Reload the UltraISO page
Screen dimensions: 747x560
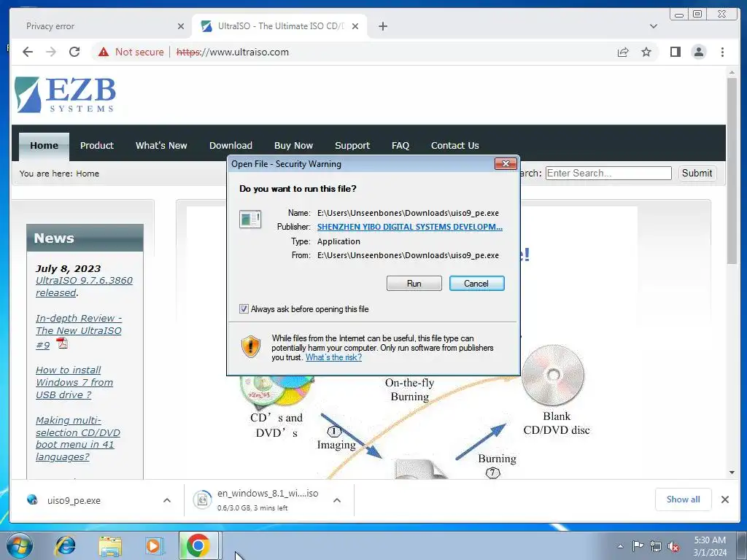(x=74, y=52)
